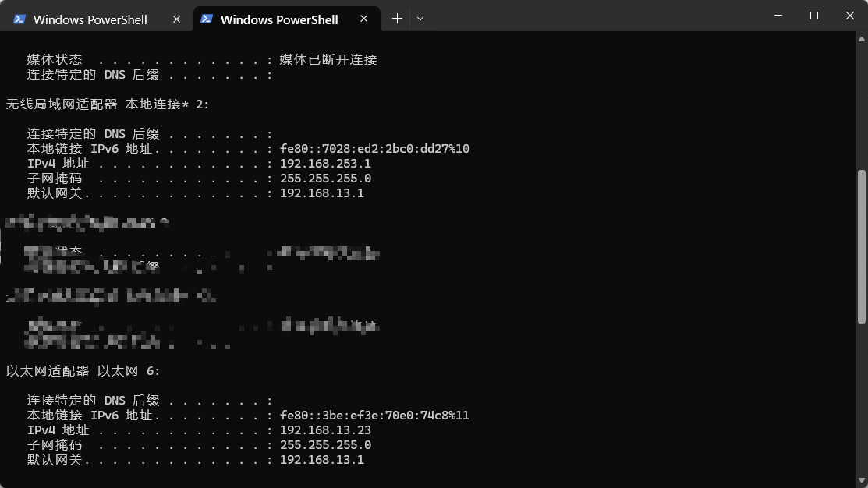Screen dimensions: 868x488
Task: Switch to the first Windows PowerShell tab
Action: coord(90,19)
